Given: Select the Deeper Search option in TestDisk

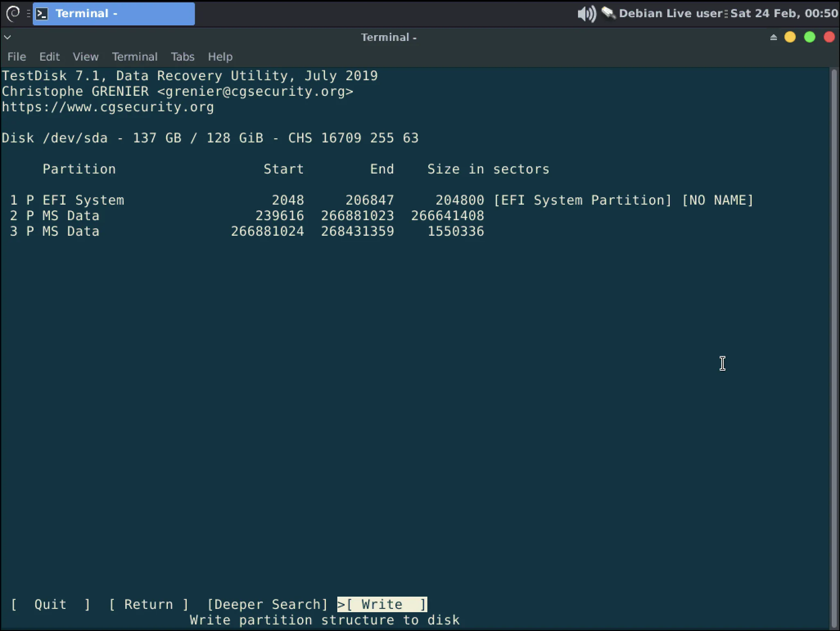Looking at the screenshot, I should coord(267,604).
